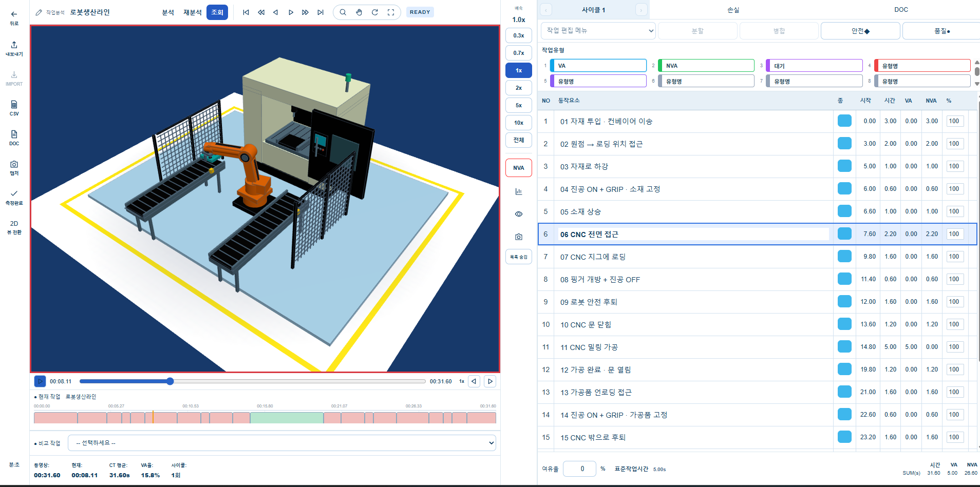
Task: Export data with the CSV icon
Action: [x=14, y=108]
